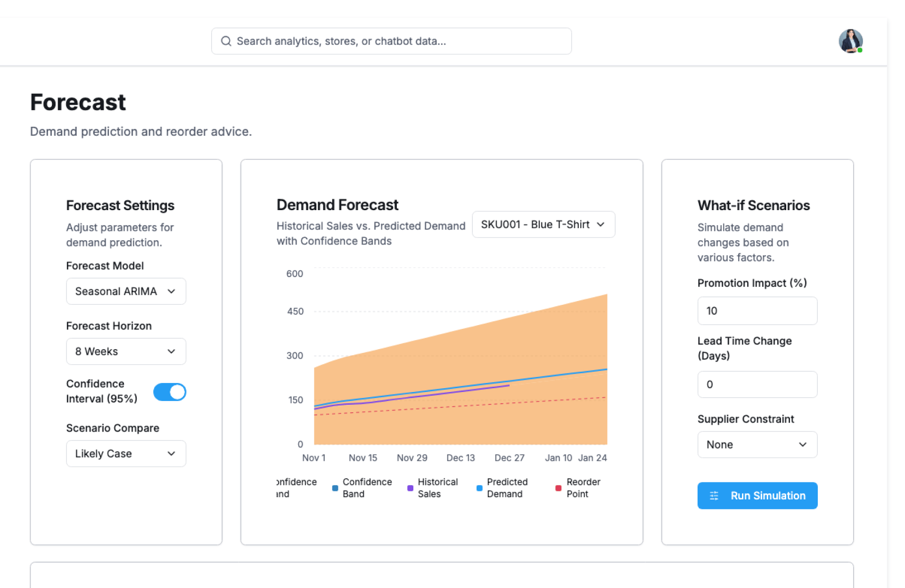905x588 pixels.
Task: Expand the Forecast Horizon 8 Weeks dropdown
Action: point(126,351)
